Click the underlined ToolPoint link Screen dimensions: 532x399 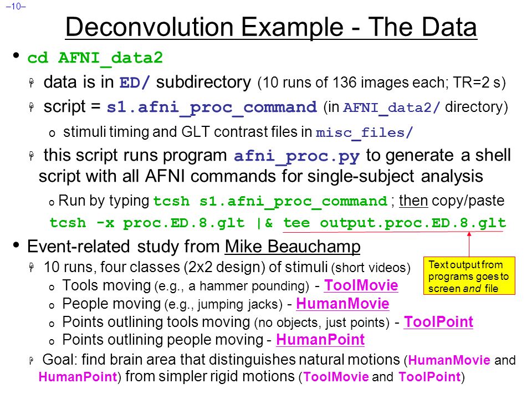pos(438,321)
